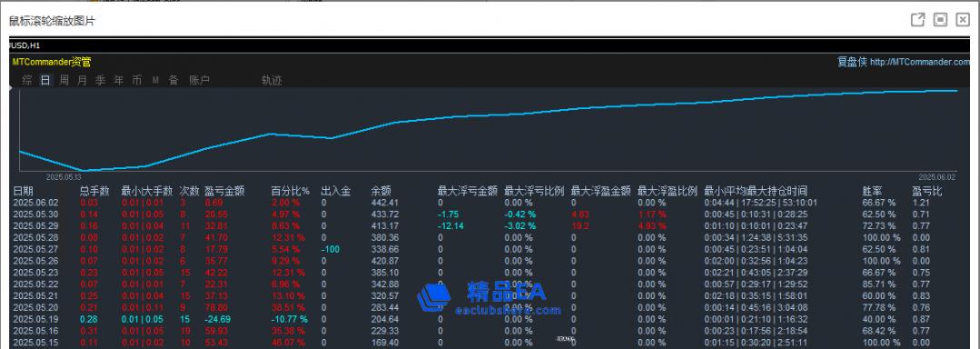
Task: Click the 最大浮盈金额 column header
Action: pos(600,192)
